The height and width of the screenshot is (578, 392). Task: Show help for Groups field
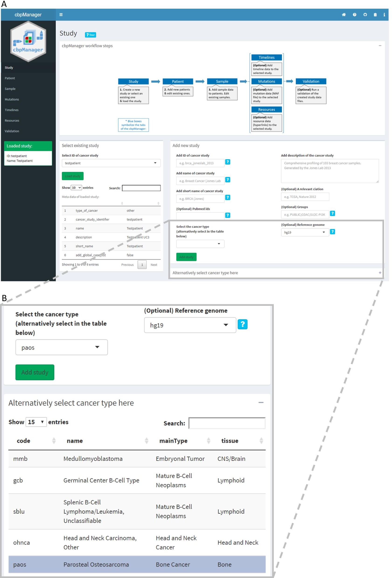(x=332, y=213)
